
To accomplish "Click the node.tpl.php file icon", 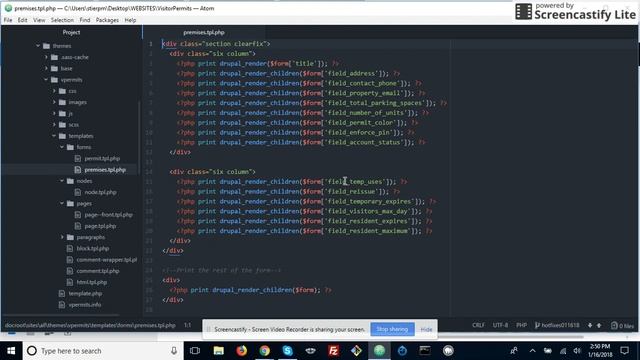I will coord(78,192).
